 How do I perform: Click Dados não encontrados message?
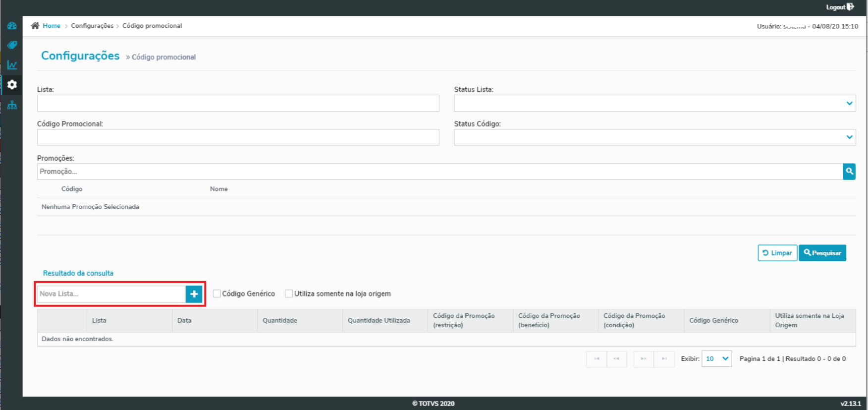(x=77, y=339)
